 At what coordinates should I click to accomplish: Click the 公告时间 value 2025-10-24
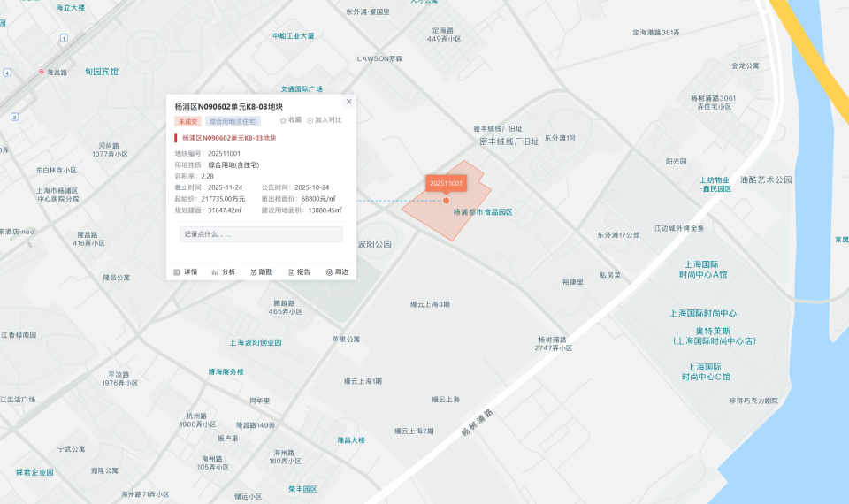pos(312,187)
